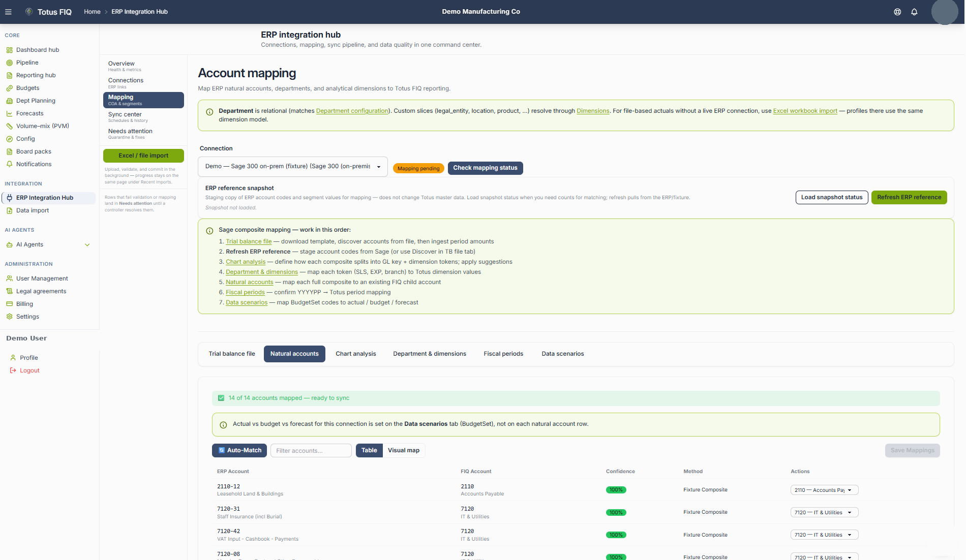The image size is (966, 560).
Task: Click the AI Agents robot icon
Action: 9,244
